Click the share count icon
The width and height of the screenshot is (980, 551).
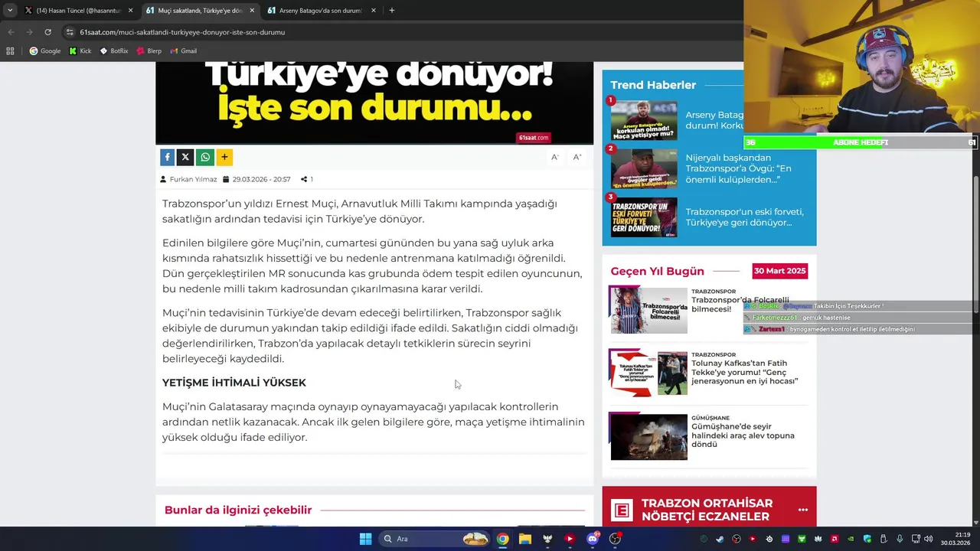pyautogui.click(x=304, y=179)
